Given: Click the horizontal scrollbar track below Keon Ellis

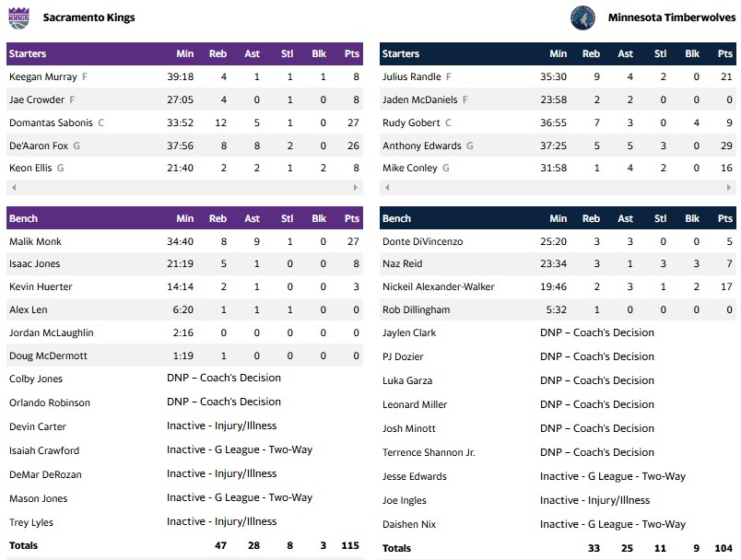Looking at the screenshot, I should (x=184, y=188).
